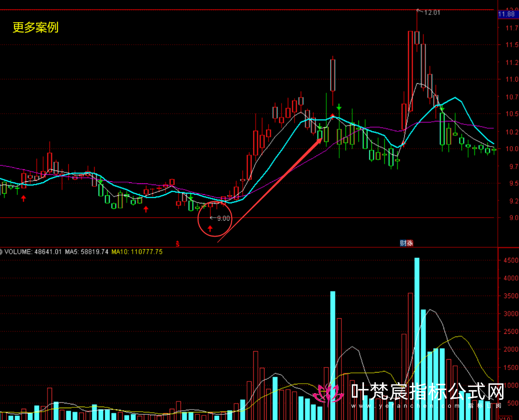Click the red S marker below the chart
Screen dimensions: 519x420
coord(178,244)
